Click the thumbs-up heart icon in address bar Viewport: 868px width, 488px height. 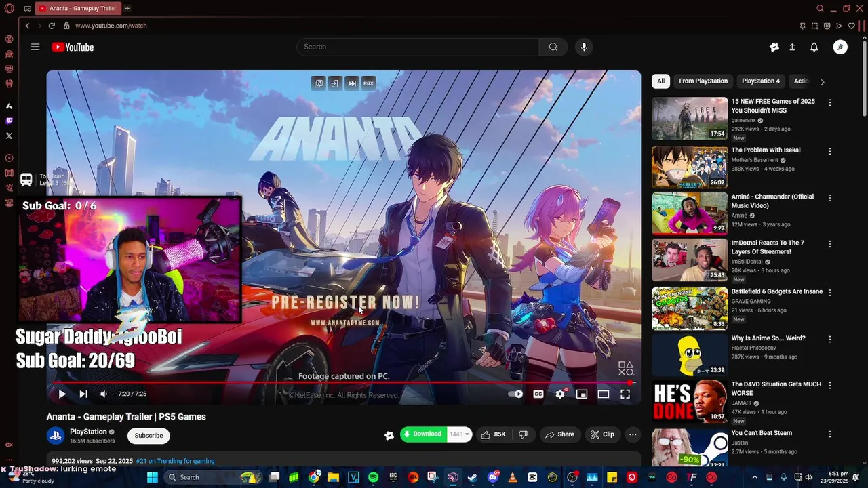(851, 26)
